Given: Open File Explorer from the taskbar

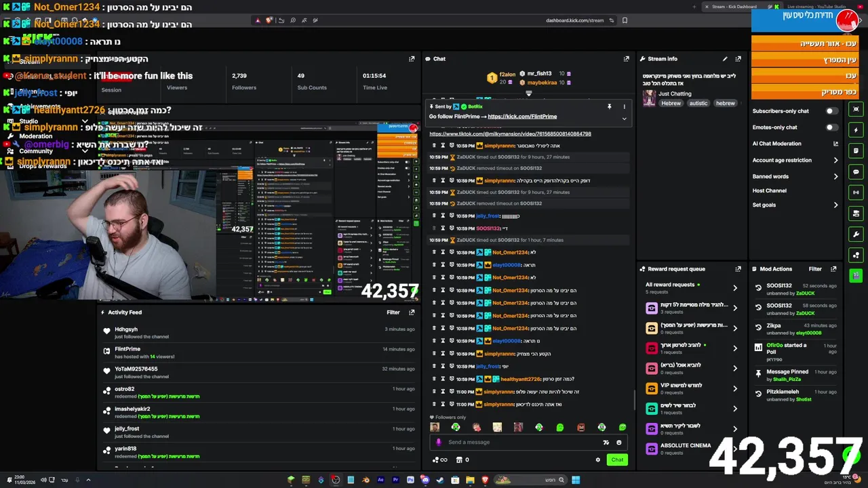Looking at the screenshot, I should 470,480.
